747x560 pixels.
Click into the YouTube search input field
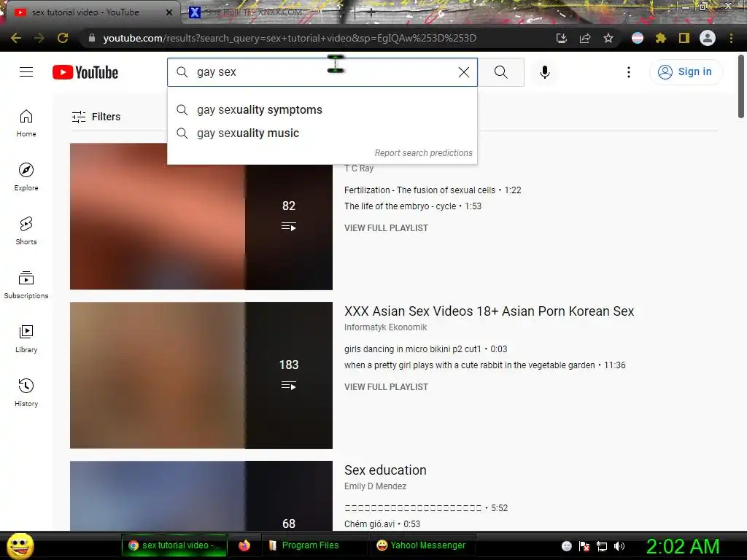coord(324,72)
